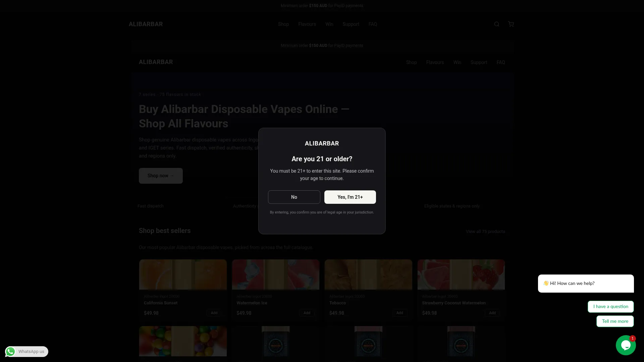
Task: Click the Watermelon Ice product name
Action: point(252,303)
